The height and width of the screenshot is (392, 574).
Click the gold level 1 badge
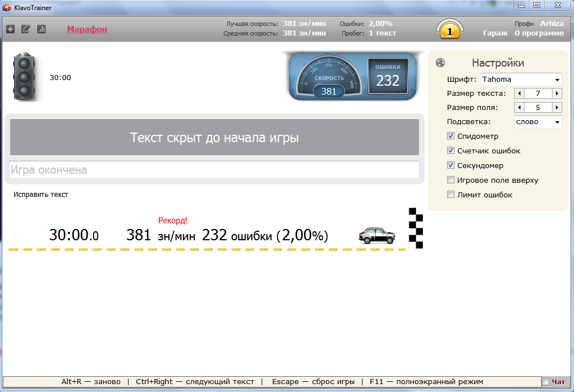tap(450, 30)
